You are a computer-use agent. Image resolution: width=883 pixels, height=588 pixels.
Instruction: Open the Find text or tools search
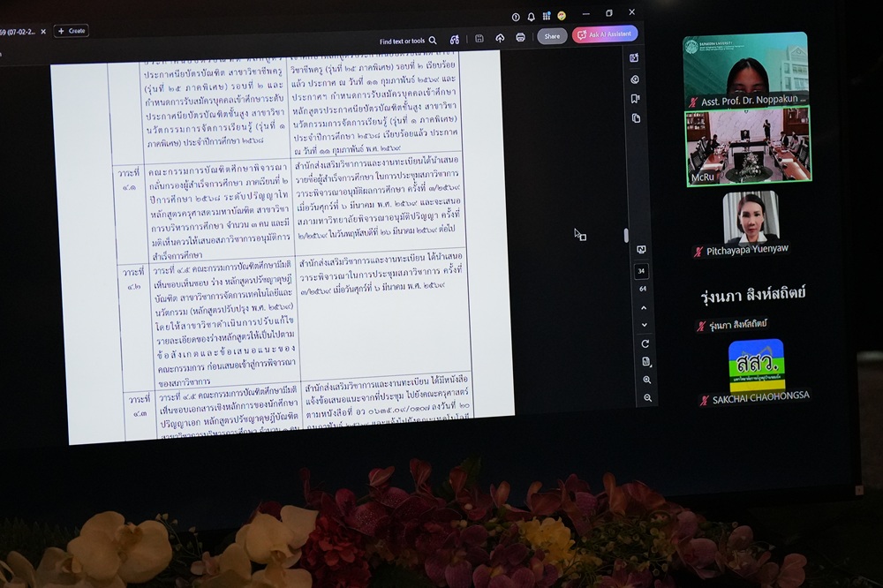408,41
